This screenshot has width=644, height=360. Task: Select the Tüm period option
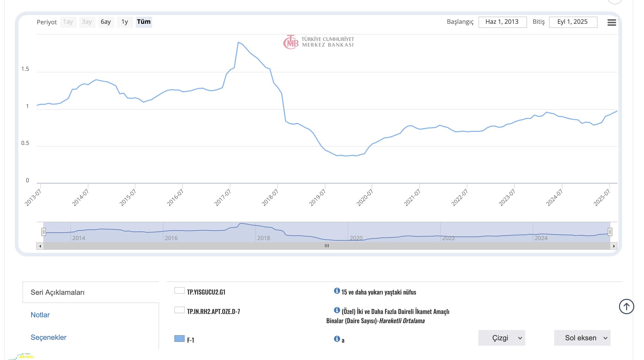pyautogui.click(x=144, y=22)
